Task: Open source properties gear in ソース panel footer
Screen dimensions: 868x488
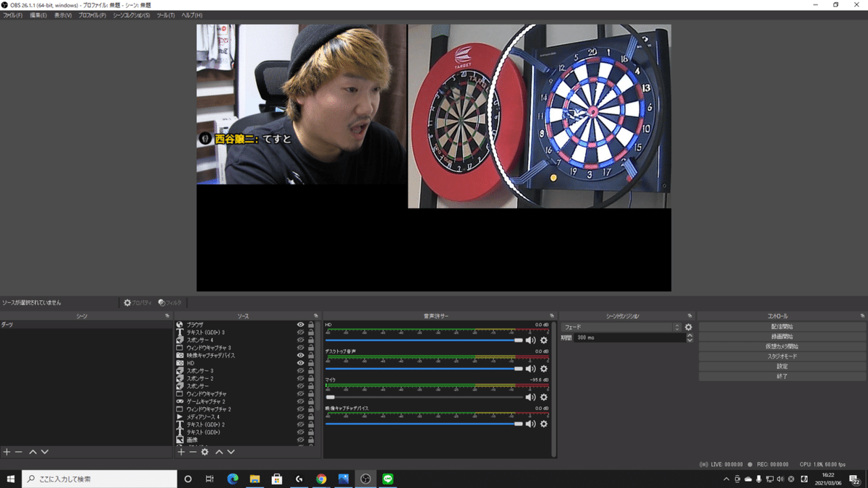Action: tap(205, 452)
